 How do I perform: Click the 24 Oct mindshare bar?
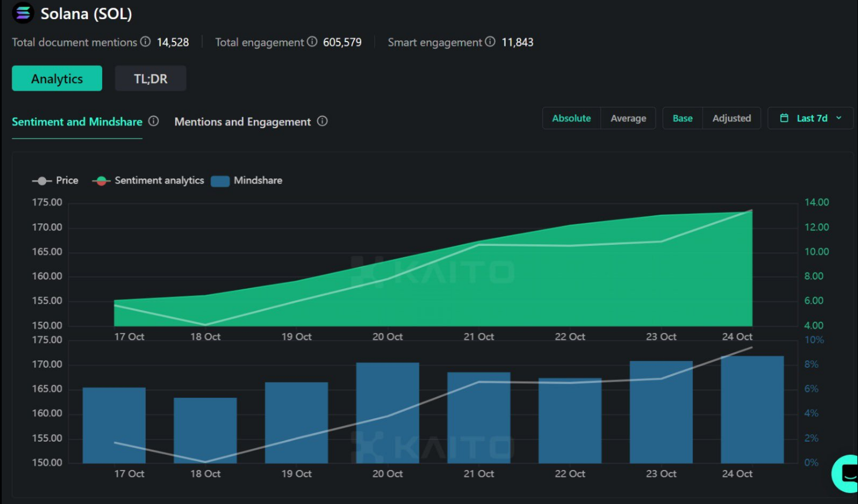tap(752, 410)
